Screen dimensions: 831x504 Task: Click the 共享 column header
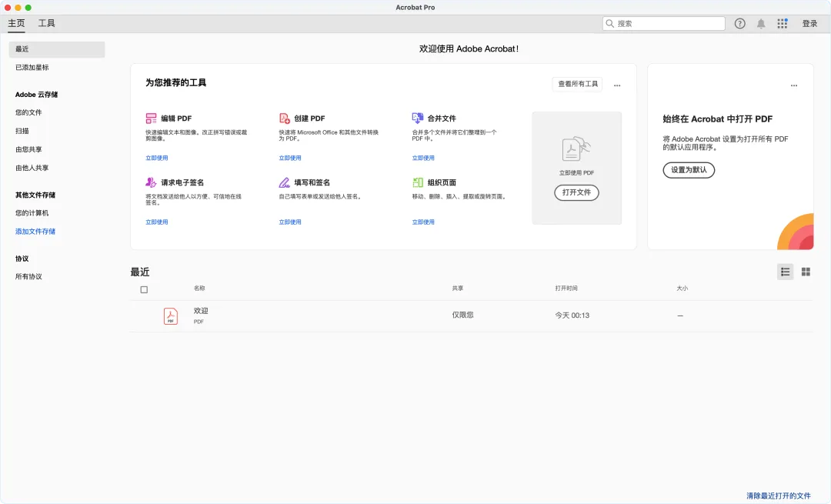pyautogui.click(x=458, y=289)
